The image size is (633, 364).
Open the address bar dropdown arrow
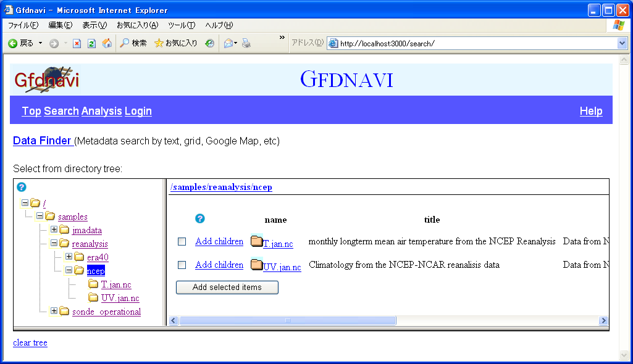coord(622,43)
